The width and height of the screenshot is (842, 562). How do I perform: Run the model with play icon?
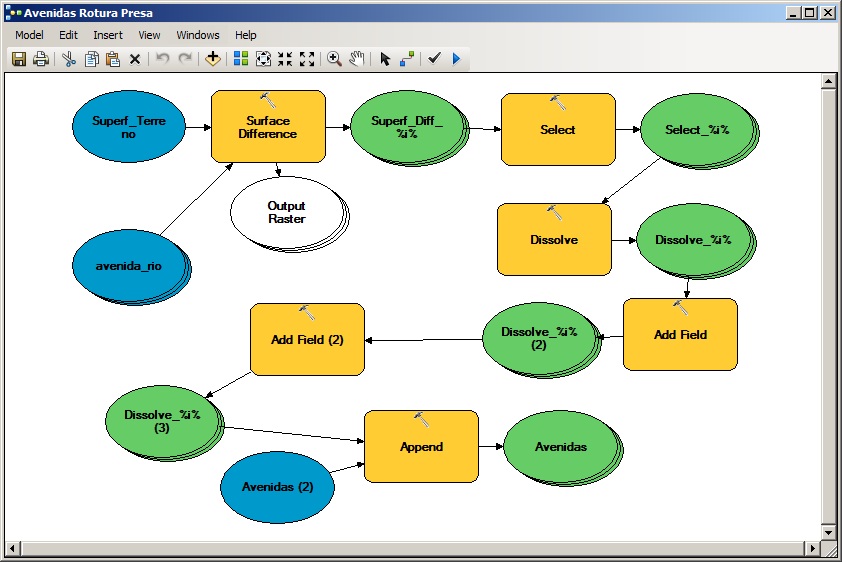tap(456, 59)
